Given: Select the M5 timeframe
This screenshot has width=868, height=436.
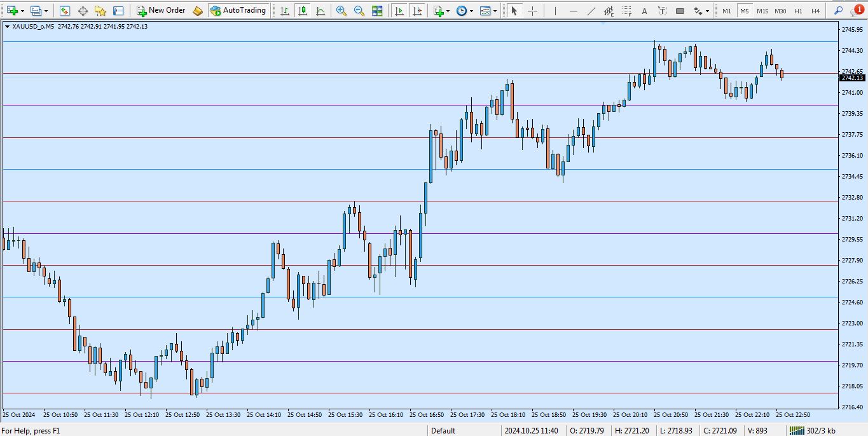Looking at the screenshot, I should [x=744, y=11].
